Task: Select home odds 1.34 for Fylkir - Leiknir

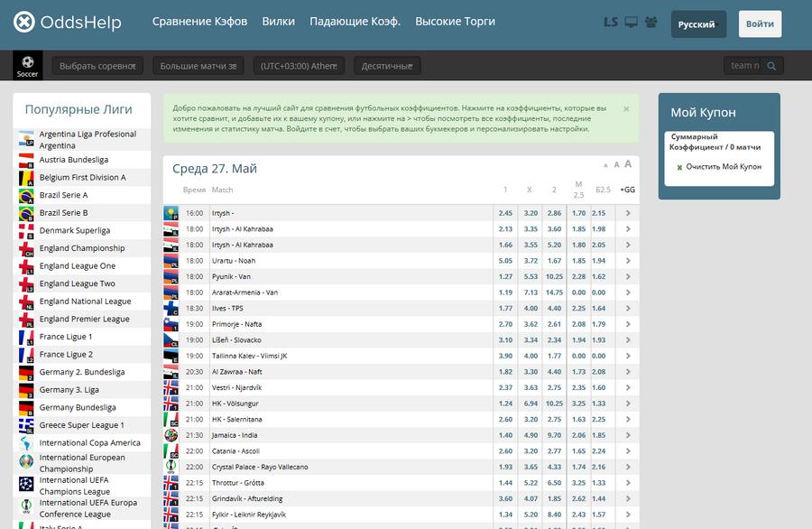Action: click(505, 515)
